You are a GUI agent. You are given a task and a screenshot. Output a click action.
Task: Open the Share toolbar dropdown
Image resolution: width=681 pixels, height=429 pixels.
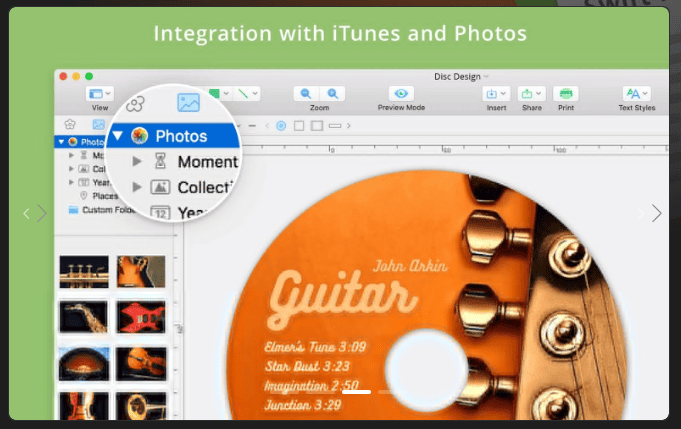pyautogui.click(x=532, y=94)
